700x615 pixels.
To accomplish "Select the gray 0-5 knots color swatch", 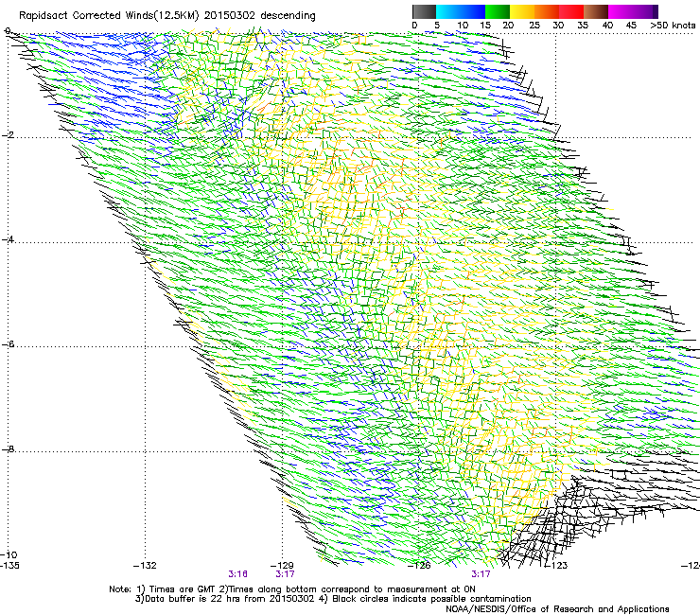I will coord(424,11).
